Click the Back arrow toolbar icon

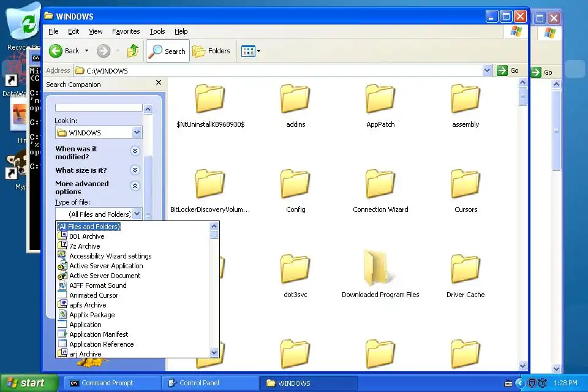coord(56,51)
